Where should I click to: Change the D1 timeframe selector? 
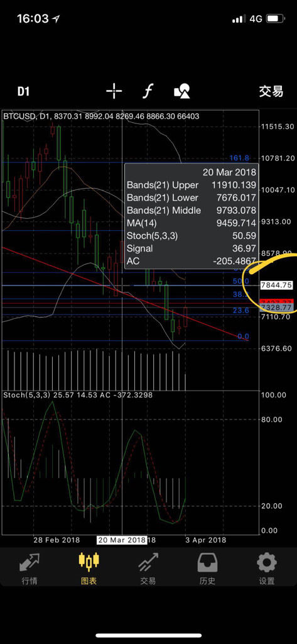click(23, 91)
